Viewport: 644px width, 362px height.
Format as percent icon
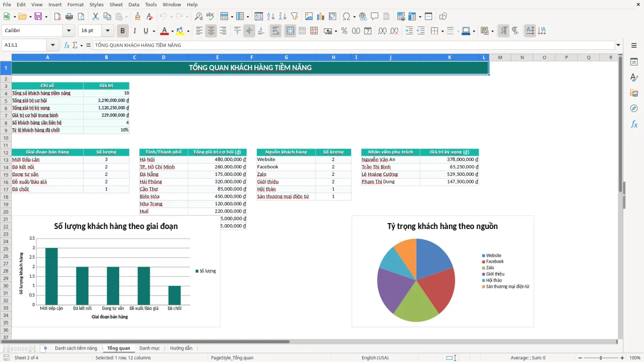point(345,31)
